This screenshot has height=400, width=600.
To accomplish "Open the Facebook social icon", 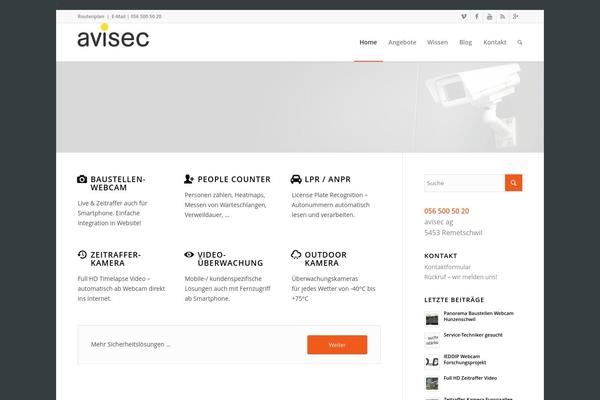I will 477,16.
